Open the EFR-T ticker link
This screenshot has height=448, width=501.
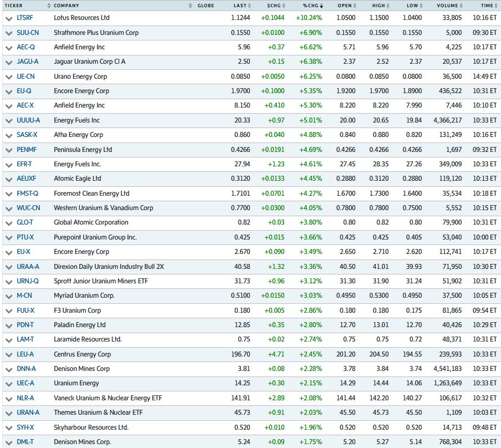[24, 164]
